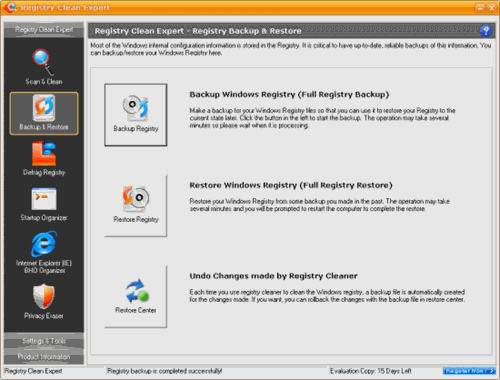Click the Registry Clean Expert title bar logo
This screenshot has width=500, height=380.
point(10,7)
